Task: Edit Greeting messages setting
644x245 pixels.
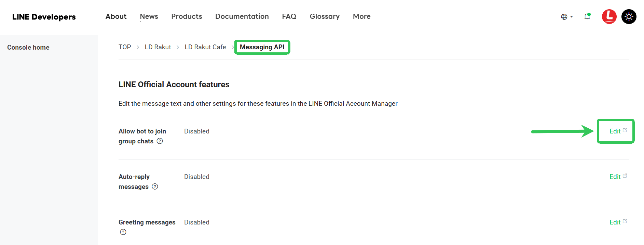Action: pyautogui.click(x=618, y=222)
